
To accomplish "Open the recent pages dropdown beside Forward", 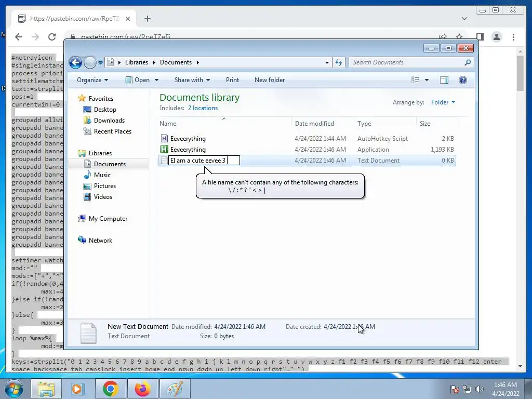I will (x=100, y=63).
